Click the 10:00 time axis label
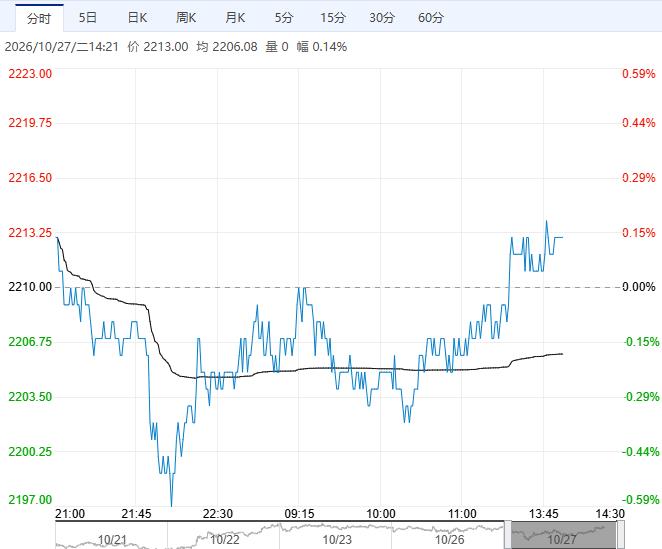The image size is (662, 549). [x=381, y=514]
